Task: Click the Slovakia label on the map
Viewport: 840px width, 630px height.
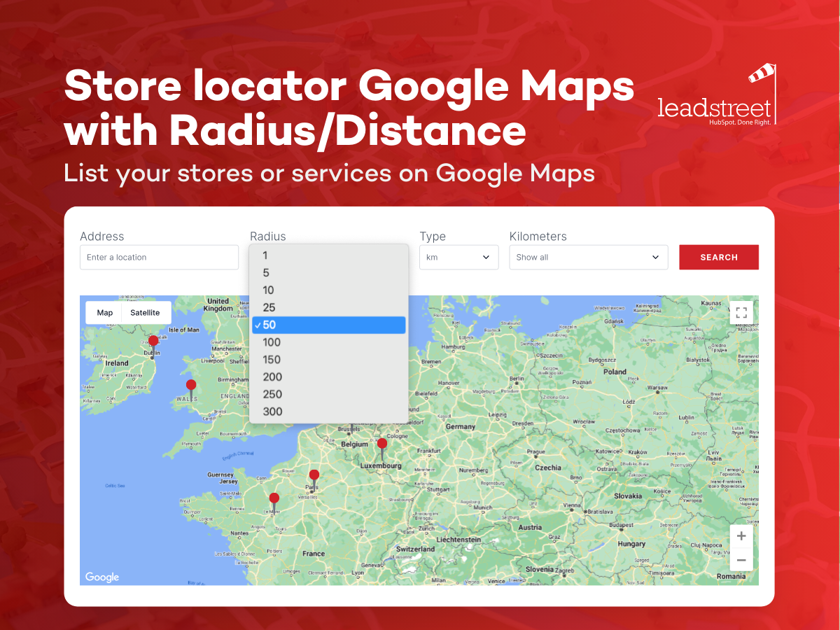Action: point(628,496)
